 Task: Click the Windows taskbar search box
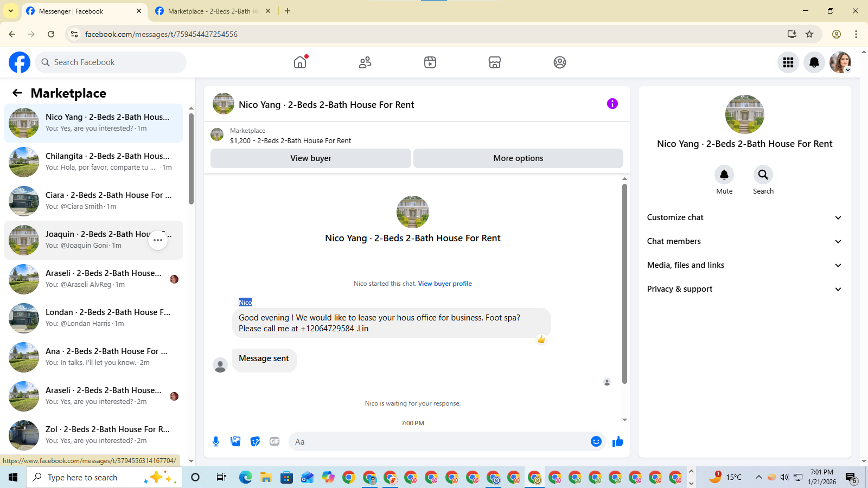(104, 477)
